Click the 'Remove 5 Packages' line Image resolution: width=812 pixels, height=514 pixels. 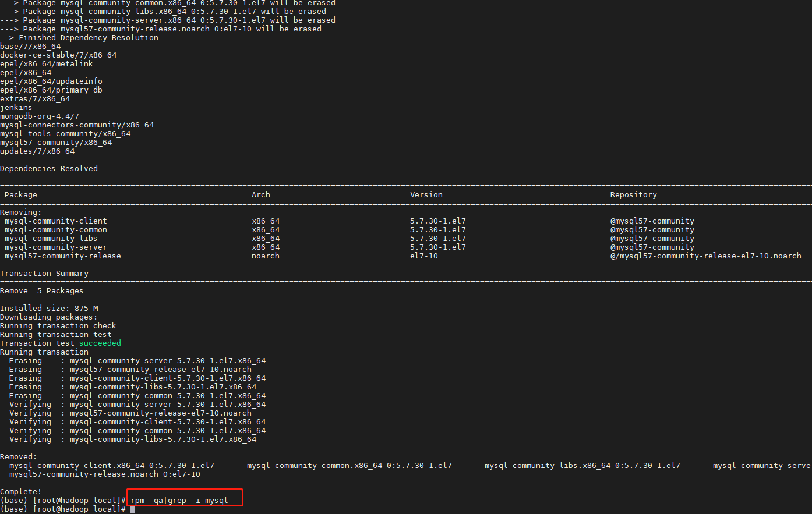42,290
